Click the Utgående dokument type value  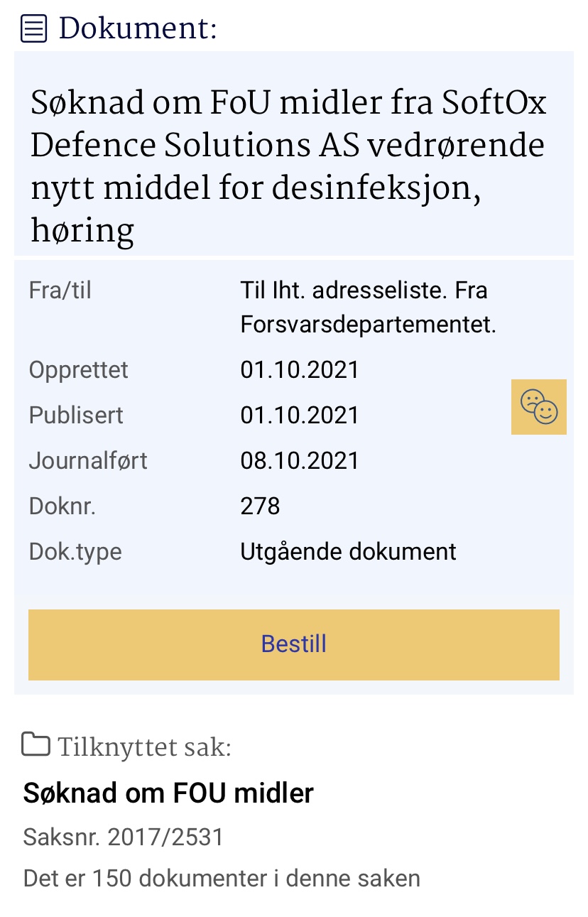point(348,552)
